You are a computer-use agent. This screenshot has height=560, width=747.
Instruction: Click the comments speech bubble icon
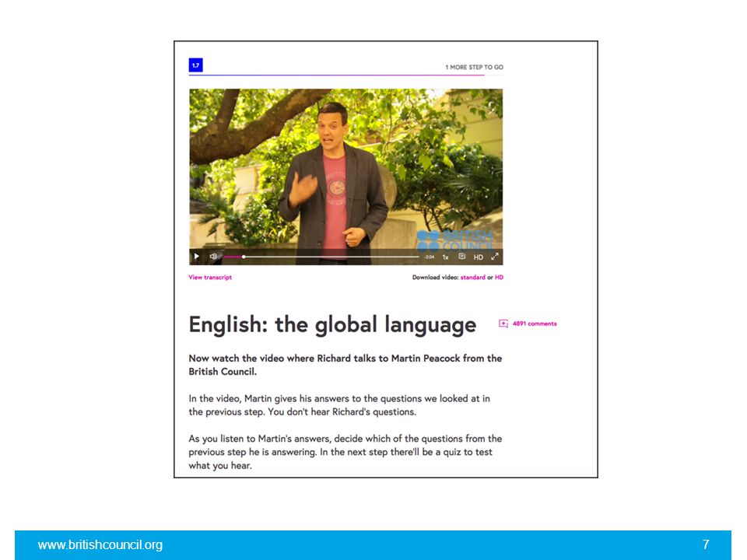[503, 324]
